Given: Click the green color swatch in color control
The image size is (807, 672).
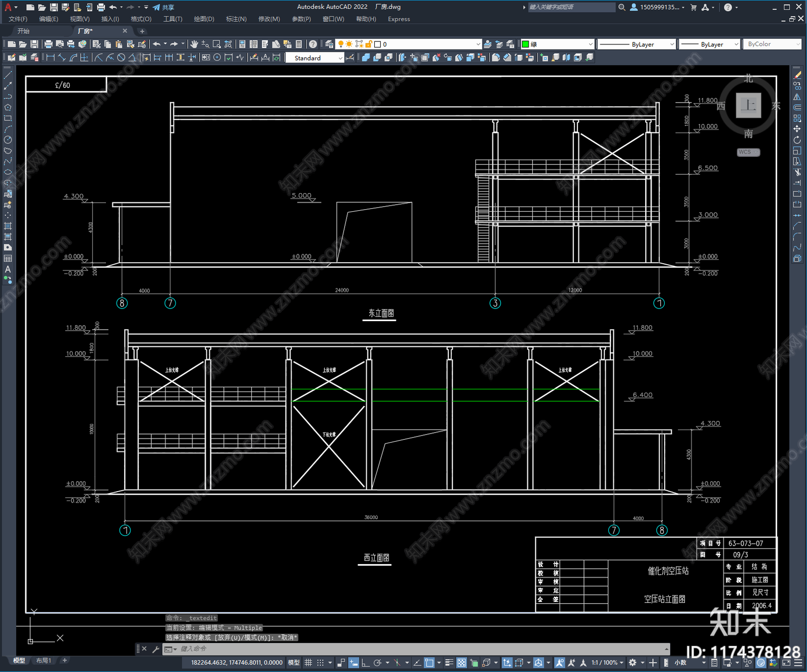Looking at the screenshot, I should click(525, 44).
